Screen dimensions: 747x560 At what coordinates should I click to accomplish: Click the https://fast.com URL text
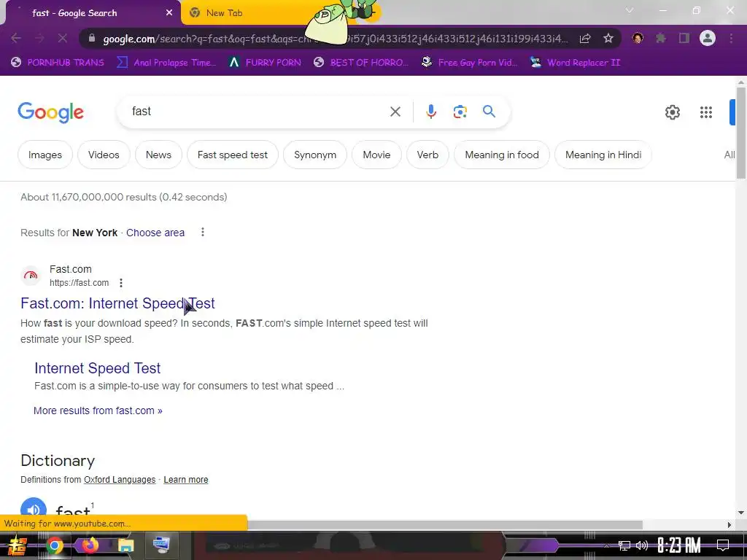pyautogui.click(x=79, y=283)
